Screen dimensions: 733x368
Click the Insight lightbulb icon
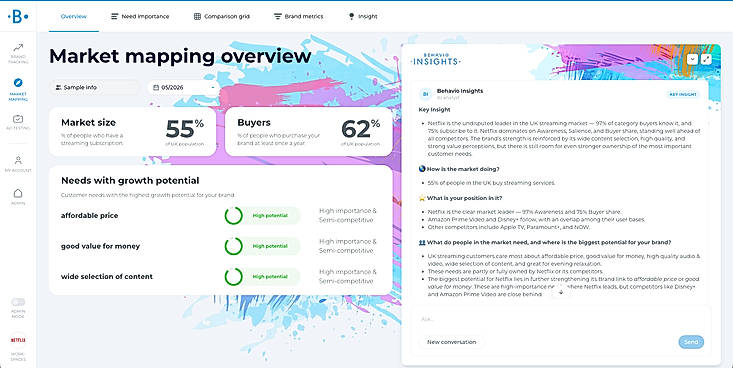tap(352, 16)
